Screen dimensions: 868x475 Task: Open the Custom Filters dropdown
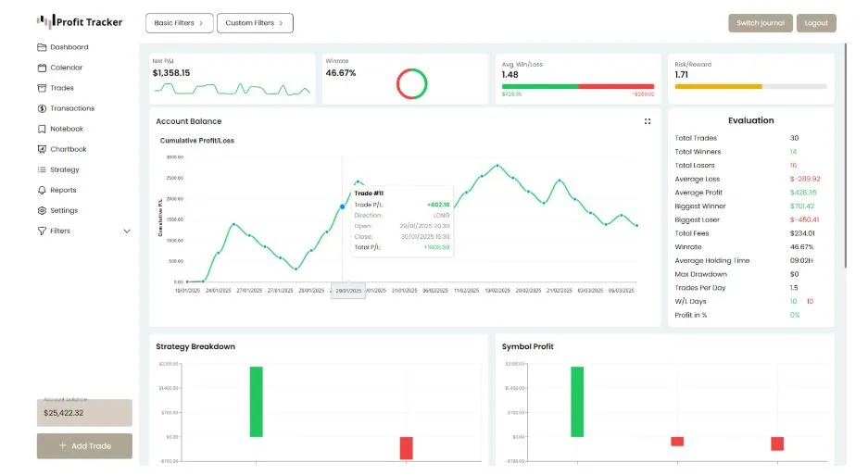pyautogui.click(x=255, y=23)
